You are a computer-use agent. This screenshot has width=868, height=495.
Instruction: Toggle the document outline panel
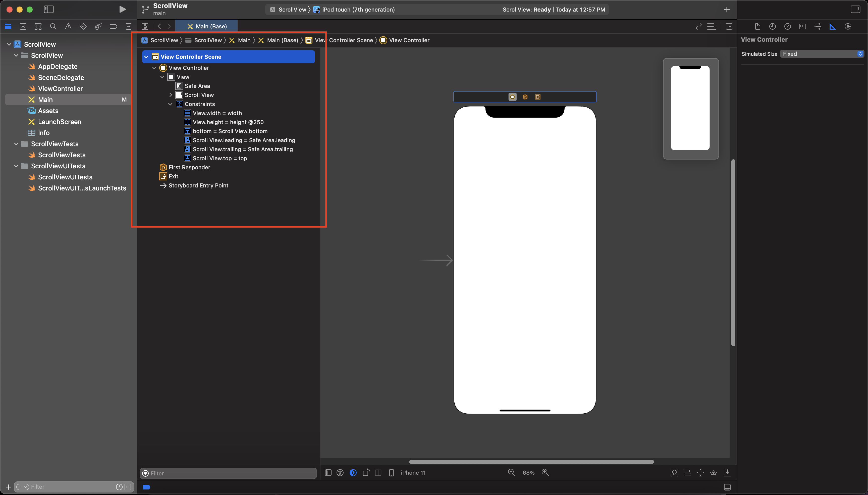328,473
